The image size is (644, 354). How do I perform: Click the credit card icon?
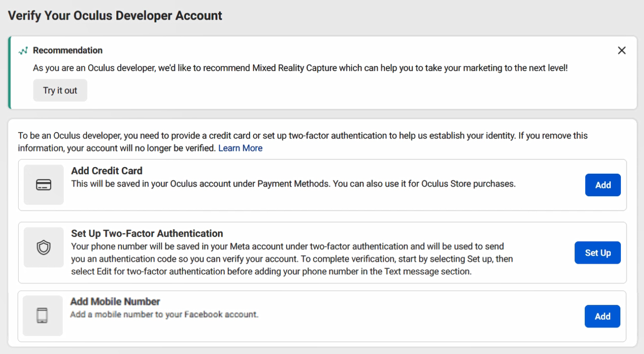[x=43, y=185]
